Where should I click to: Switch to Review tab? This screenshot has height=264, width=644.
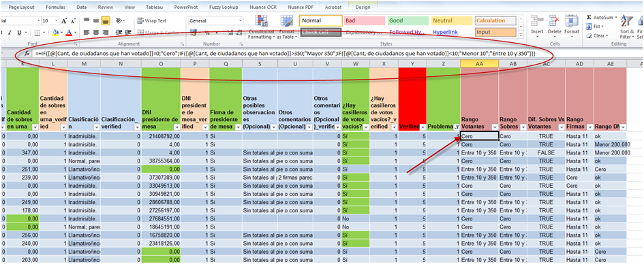pos(106,7)
